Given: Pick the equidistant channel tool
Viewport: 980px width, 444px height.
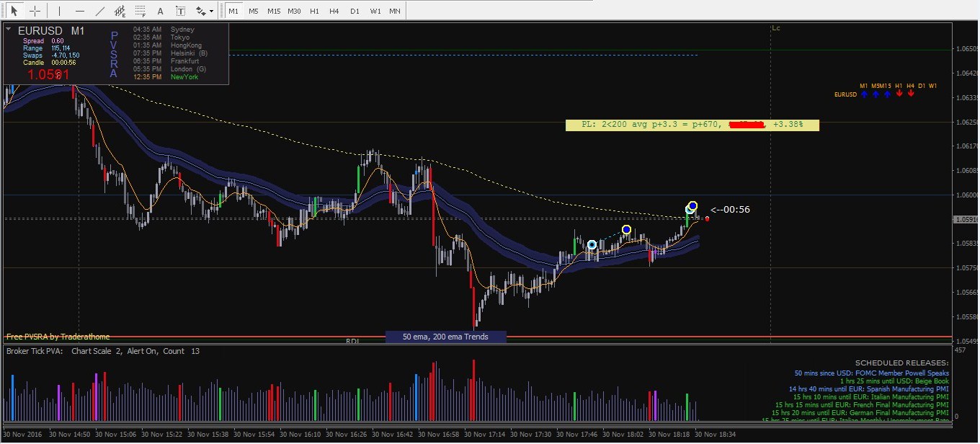Looking at the screenshot, I should point(120,11).
